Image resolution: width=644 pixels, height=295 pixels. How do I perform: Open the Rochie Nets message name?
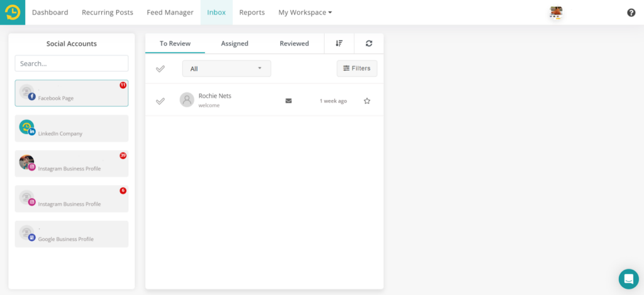tap(215, 96)
